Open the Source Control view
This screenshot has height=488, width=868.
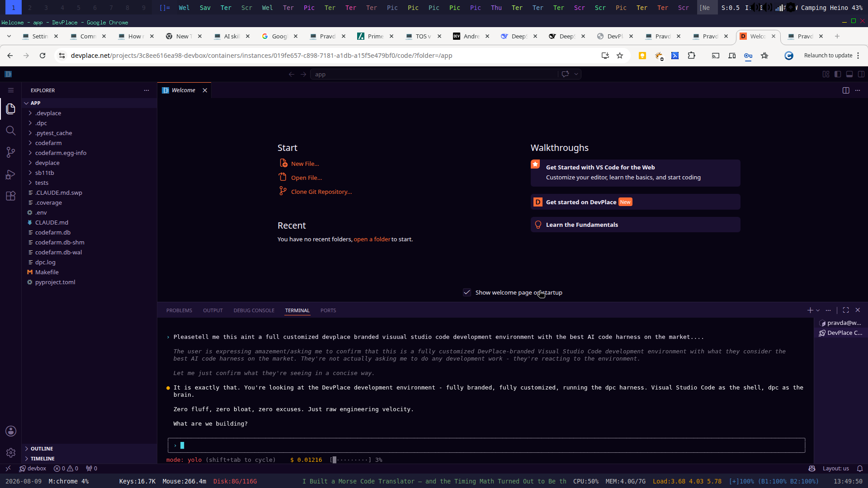[x=11, y=152]
